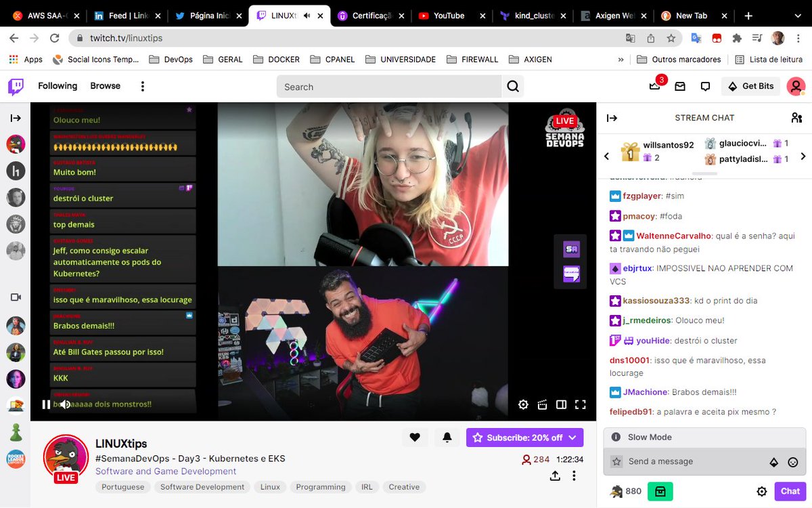The width and height of the screenshot is (812, 508).
Task: Toggle channel notifications bell
Action: tap(447, 438)
